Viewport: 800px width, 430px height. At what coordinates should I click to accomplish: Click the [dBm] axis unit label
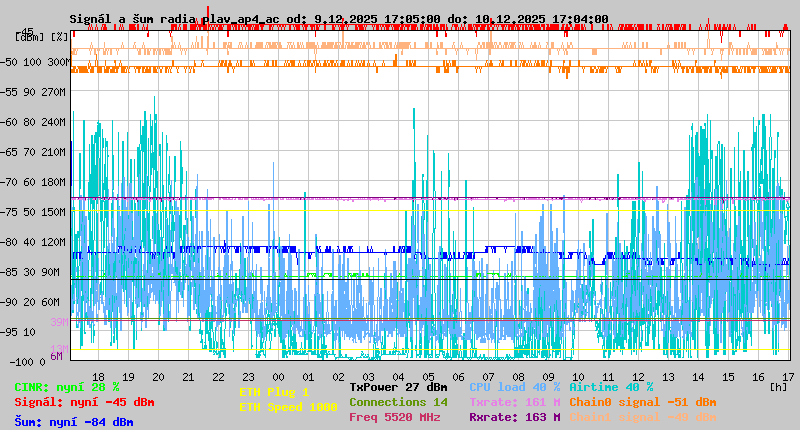pyautogui.click(x=29, y=36)
